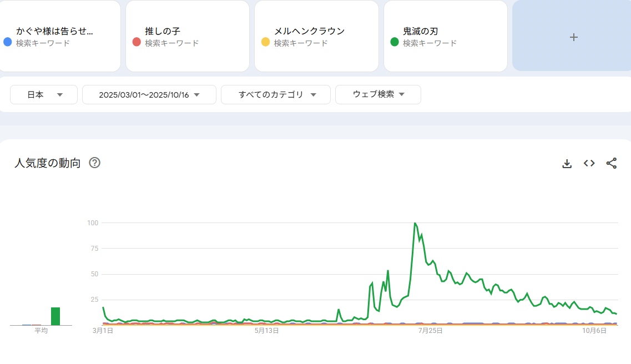Click the yellow dot for メルヘンクラウン
The image size is (631, 364).
(265, 42)
